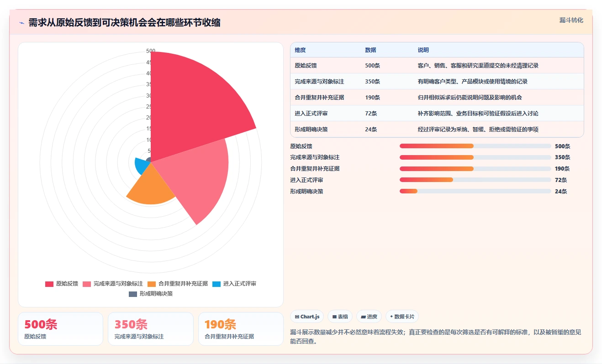Click the 形成明确决策 progress bar
Viewport: 602px width, 364px height.
tap(475, 191)
